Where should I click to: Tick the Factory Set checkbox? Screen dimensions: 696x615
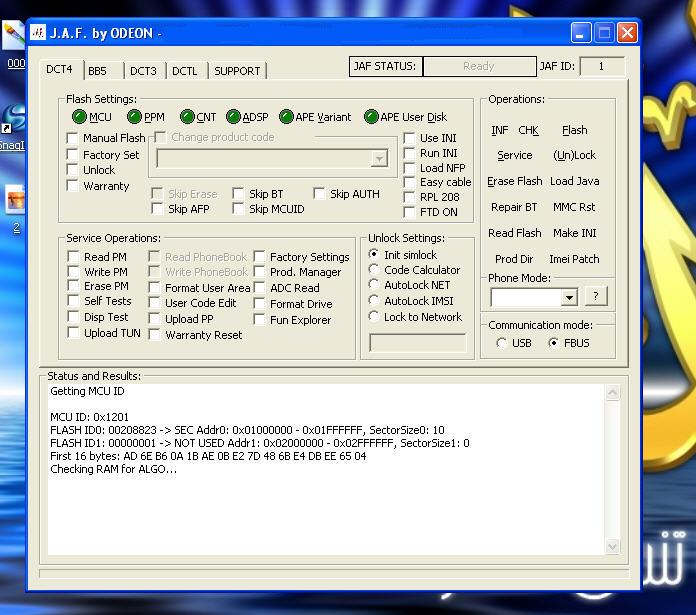(72, 154)
